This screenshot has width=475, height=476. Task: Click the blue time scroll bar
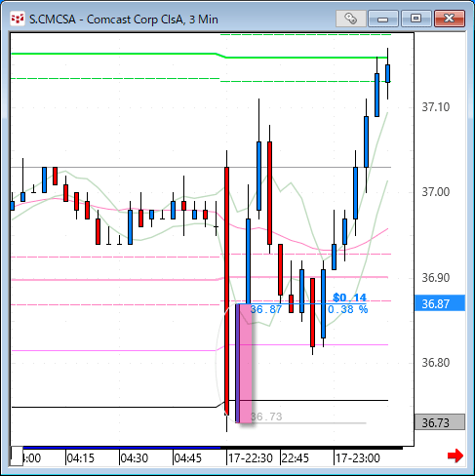click(x=122, y=448)
